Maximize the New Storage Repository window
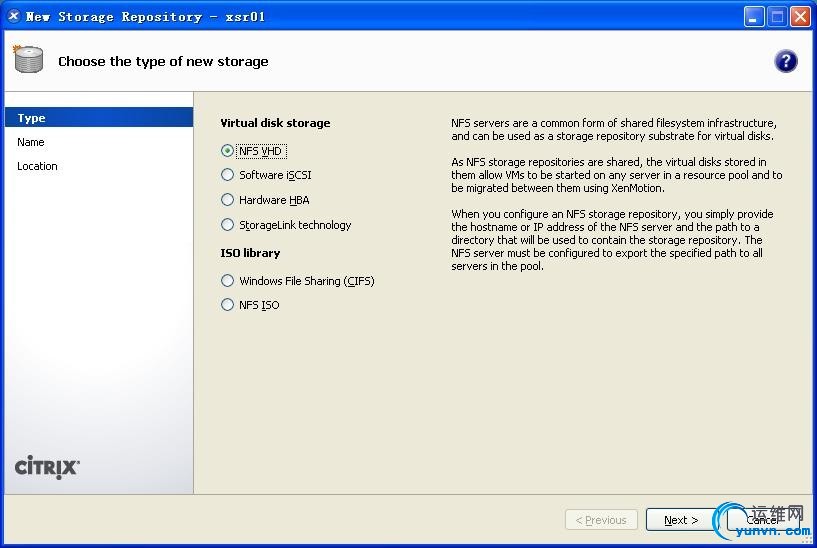This screenshot has width=817, height=548. (x=777, y=17)
